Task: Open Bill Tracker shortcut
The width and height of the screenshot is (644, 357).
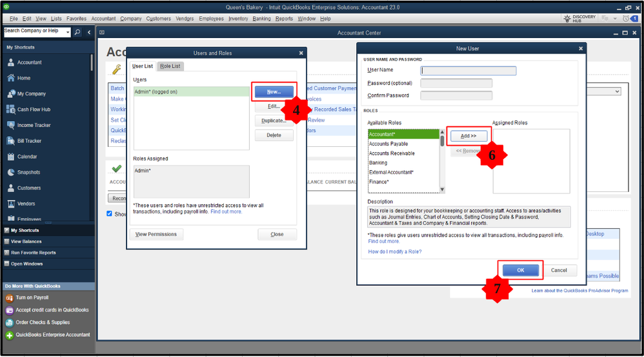Action: pyautogui.click(x=29, y=140)
